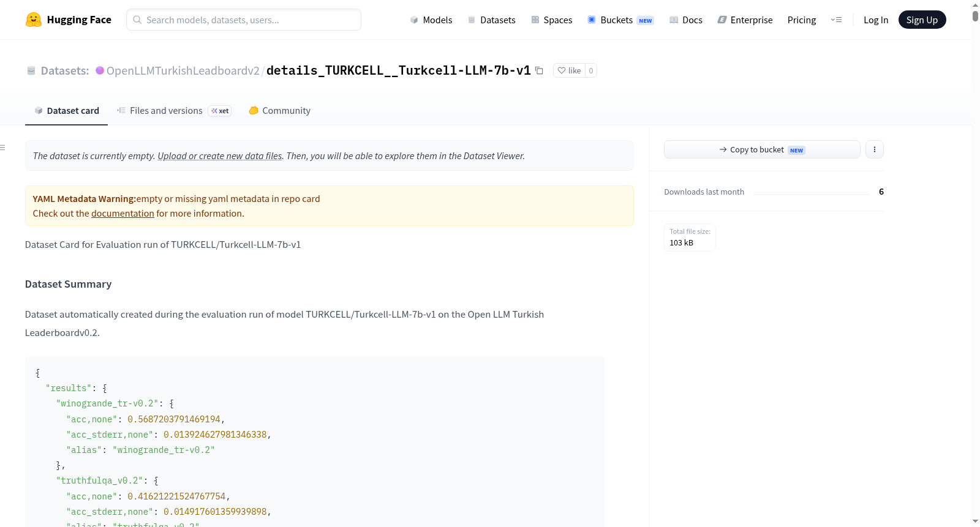Click the Total file size 103 kB box
This screenshot has height=527, width=980.
point(690,237)
